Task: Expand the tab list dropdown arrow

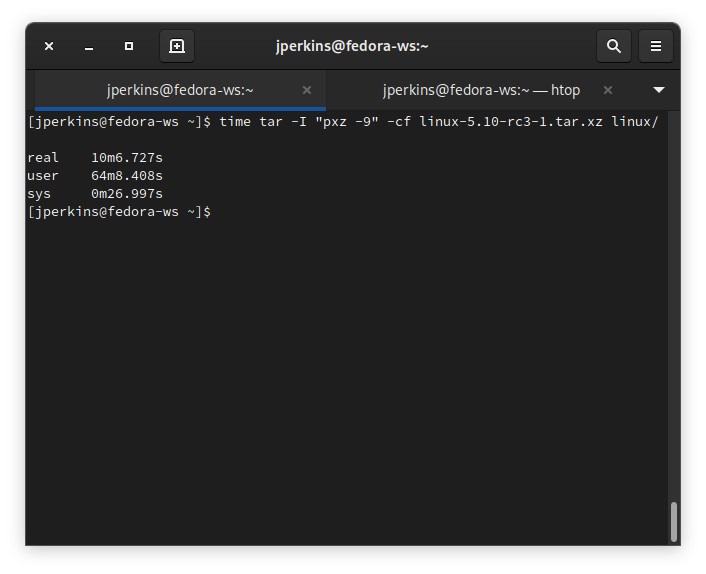Action: (x=658, y=90)
